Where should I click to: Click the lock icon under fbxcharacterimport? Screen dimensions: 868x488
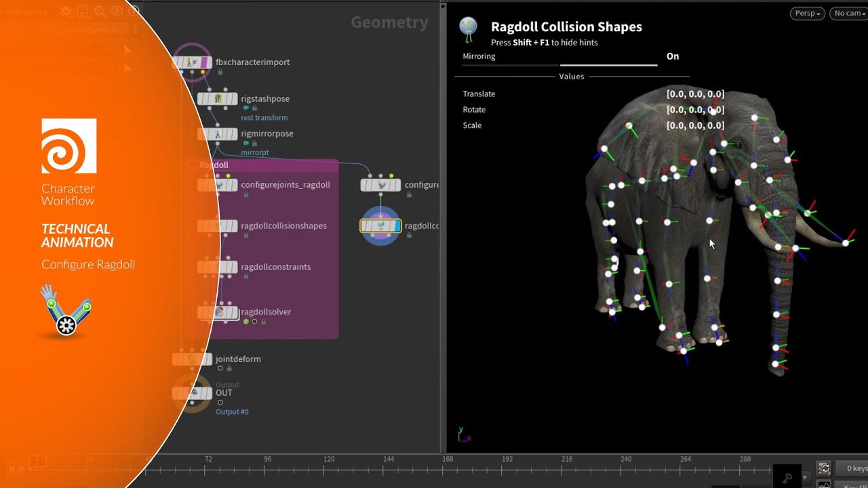tap(220, 72)
